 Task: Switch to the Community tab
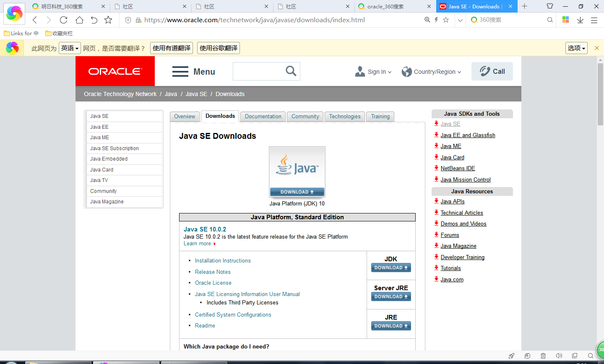305,117
